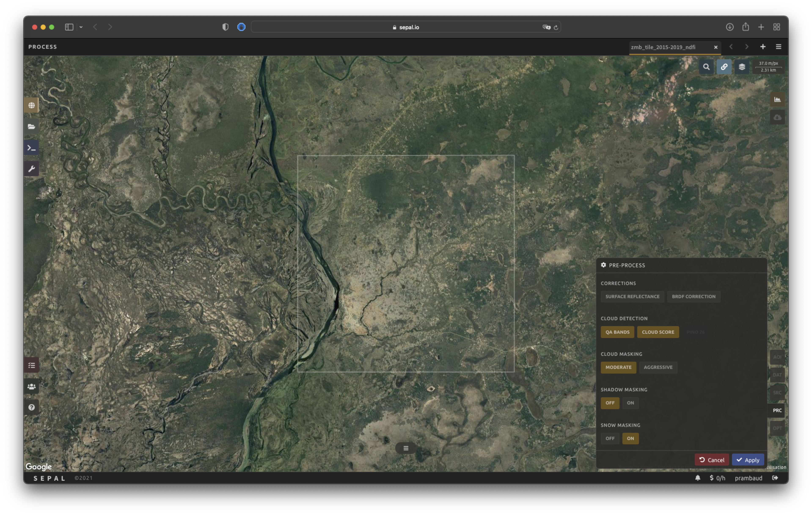Open the Apps wrench icon in sidebar

point(31,169)
